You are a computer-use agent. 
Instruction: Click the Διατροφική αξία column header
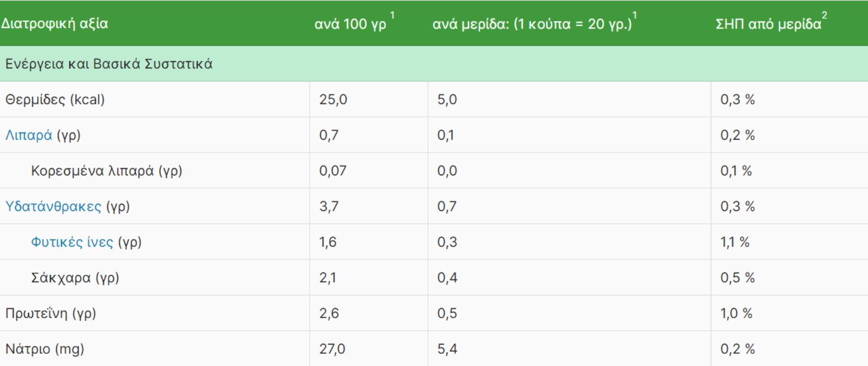click(55, 23)
